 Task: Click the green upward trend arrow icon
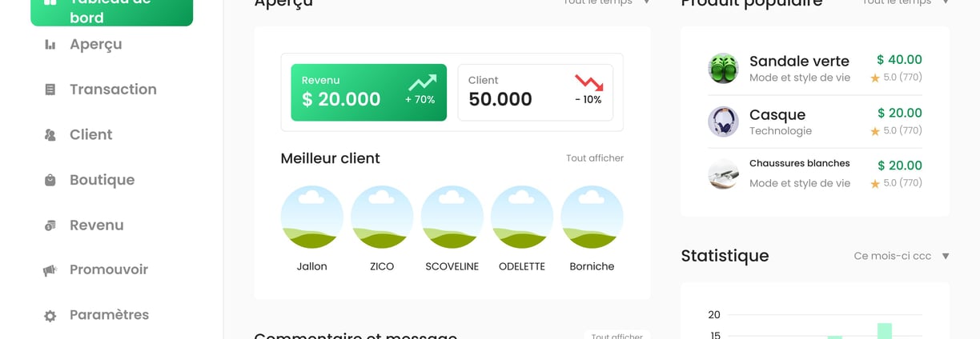[x=422, y=82]
